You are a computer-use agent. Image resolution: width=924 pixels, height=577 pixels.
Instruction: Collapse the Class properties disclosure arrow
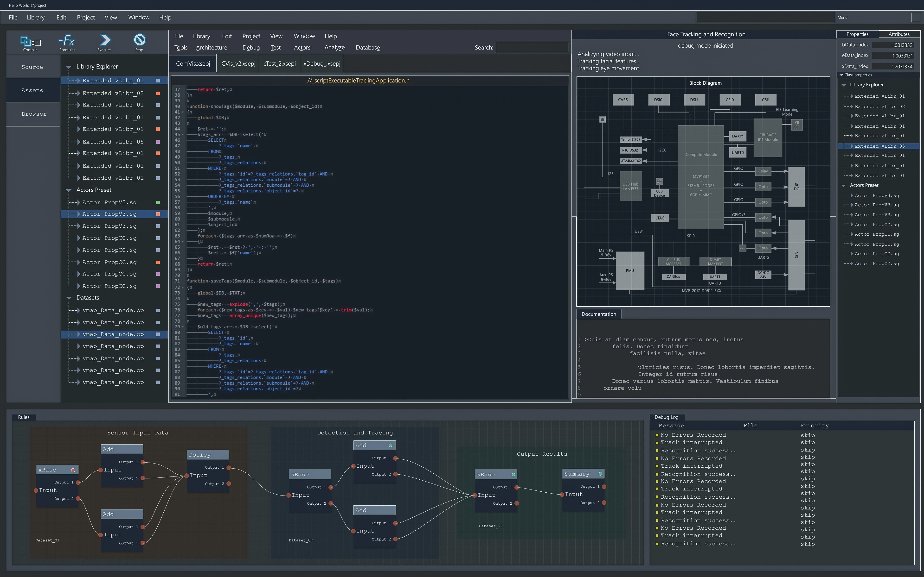coord(841,75)
